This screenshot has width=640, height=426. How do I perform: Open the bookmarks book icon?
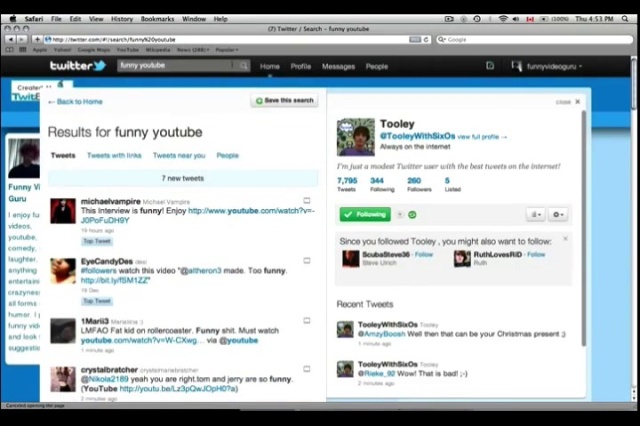(x=9, y=50)
